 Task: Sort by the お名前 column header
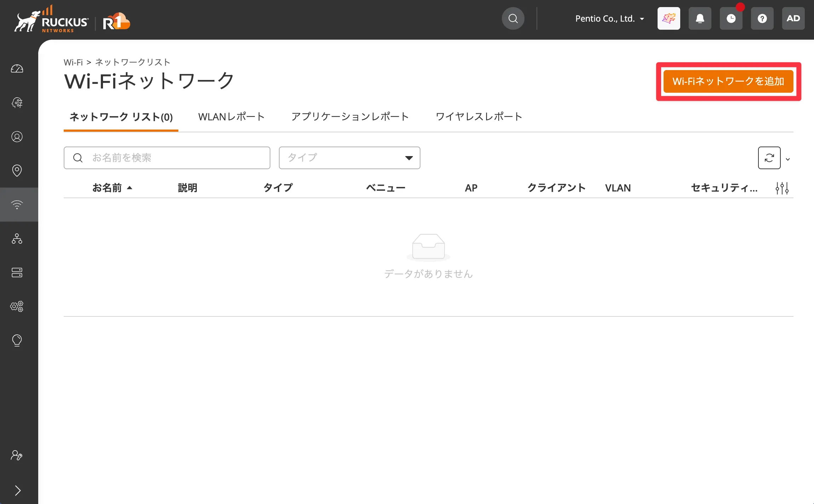(112, 188)
